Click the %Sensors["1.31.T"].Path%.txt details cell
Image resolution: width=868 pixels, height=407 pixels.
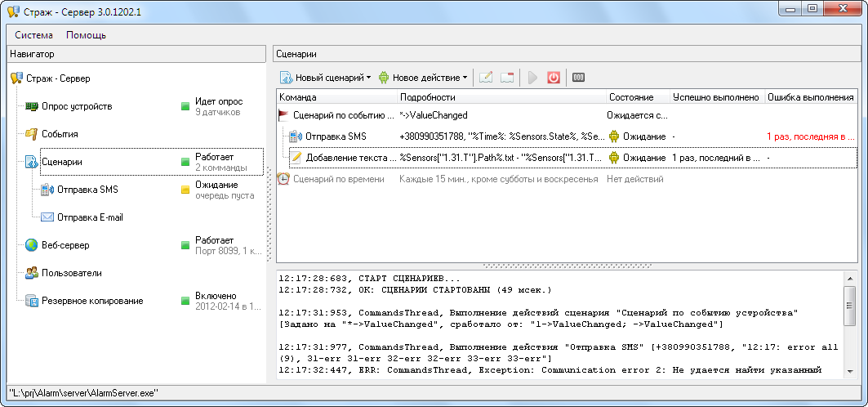pyautogui.click(x=501, y=158)
